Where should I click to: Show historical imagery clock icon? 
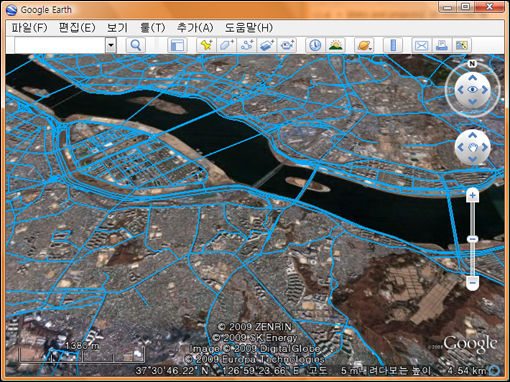(x=315, y=45)
